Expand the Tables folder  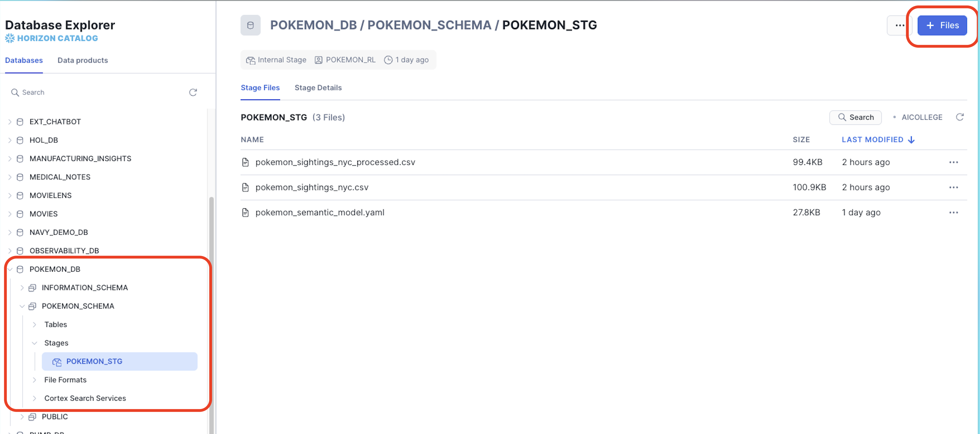point(35,324)
